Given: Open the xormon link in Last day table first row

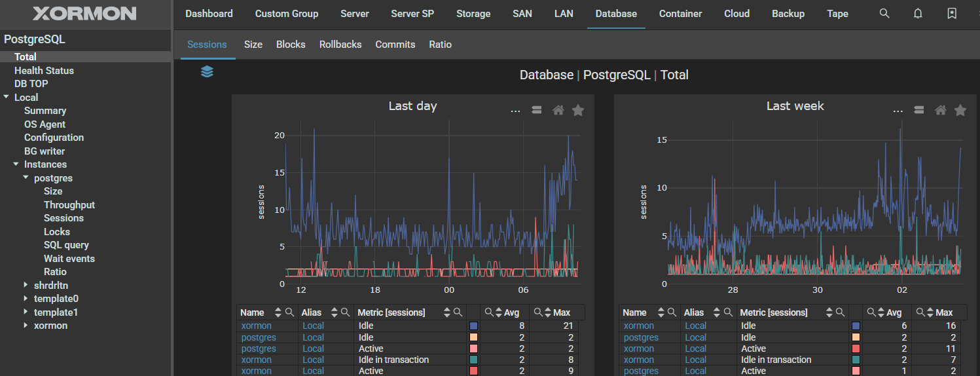Looking at the screenshot, I should [x=256, y=326].
